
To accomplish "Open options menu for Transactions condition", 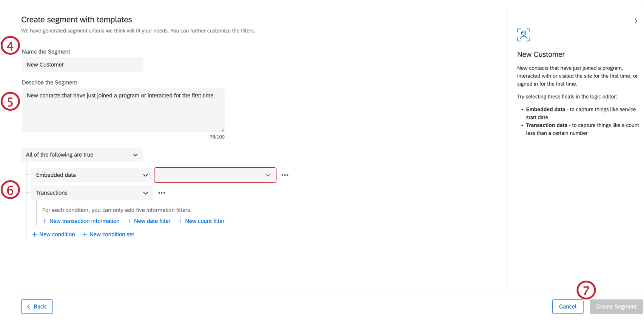I will pos(162,193).
